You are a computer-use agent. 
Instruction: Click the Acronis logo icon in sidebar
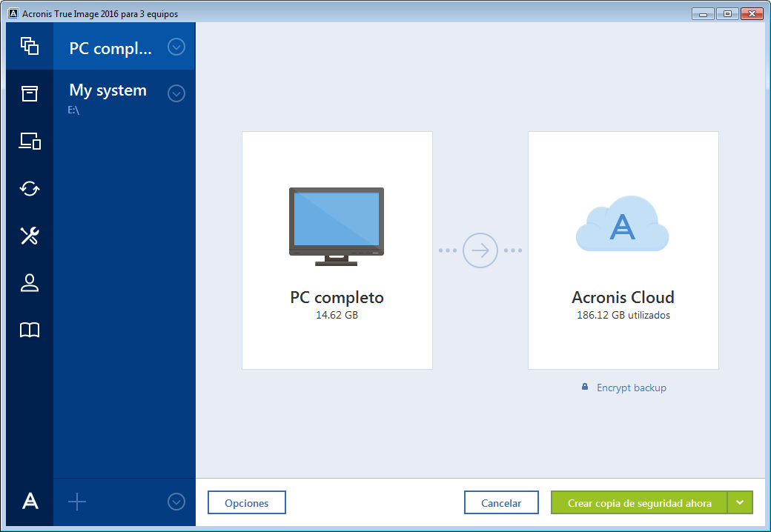coord(30,501)
